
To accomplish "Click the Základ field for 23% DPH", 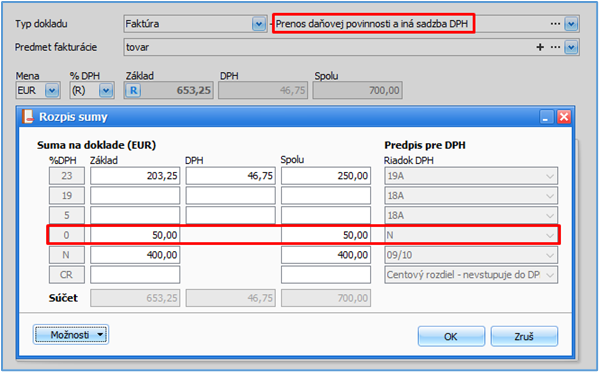I will [135, 176].
